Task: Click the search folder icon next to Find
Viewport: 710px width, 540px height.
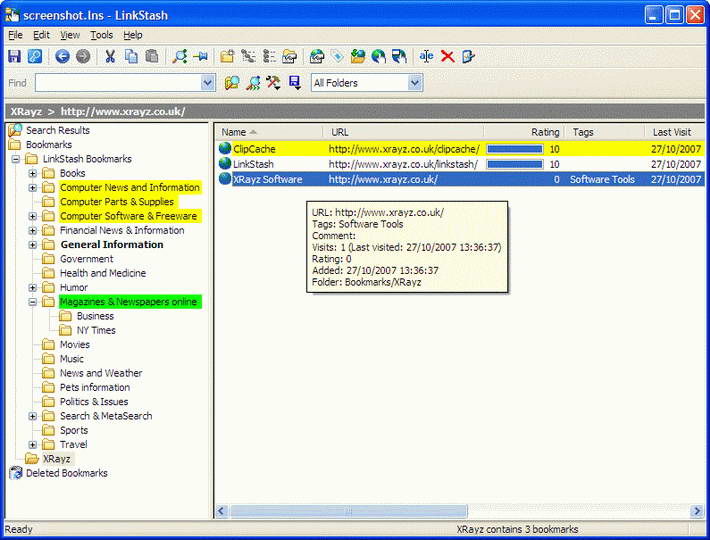Action: pos(232,83)
